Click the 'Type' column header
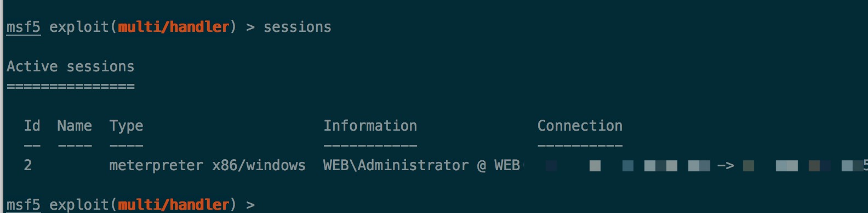The width and height of the screenshot is (868, 213). coord(126,126)
